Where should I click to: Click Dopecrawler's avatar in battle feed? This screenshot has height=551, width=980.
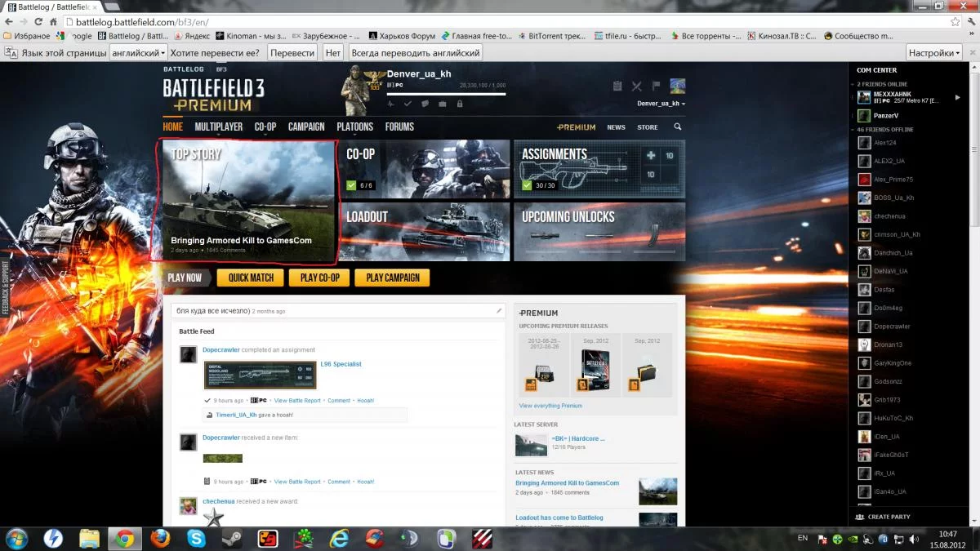188,353
